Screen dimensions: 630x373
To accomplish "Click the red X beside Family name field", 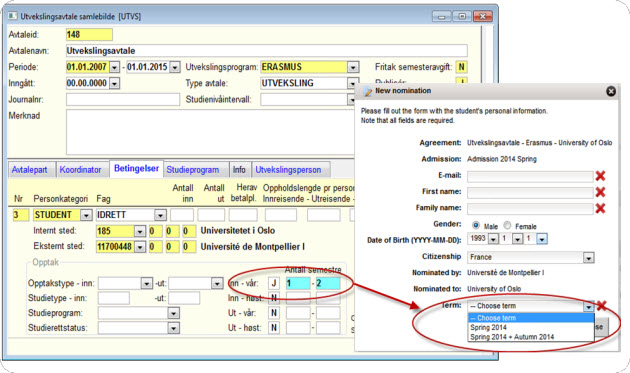I will coord(600,208).
